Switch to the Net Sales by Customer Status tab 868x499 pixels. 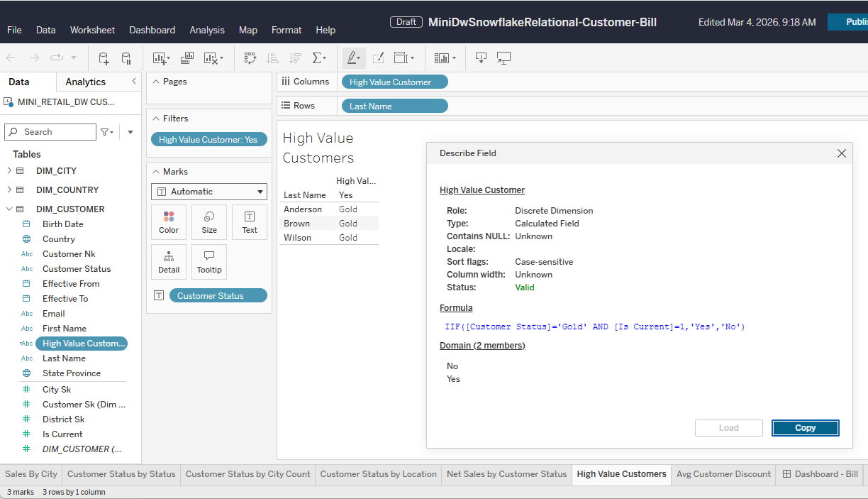pyautogui.click(x=506, y=474)
